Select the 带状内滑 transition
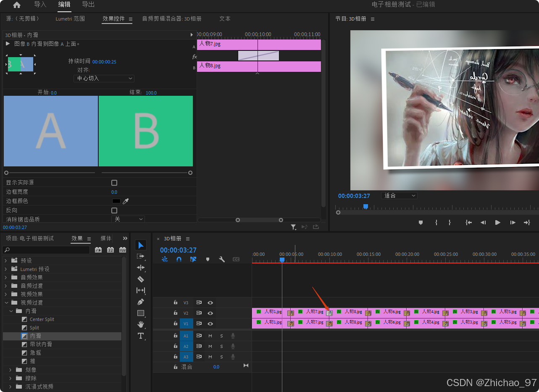 [41, 344]
